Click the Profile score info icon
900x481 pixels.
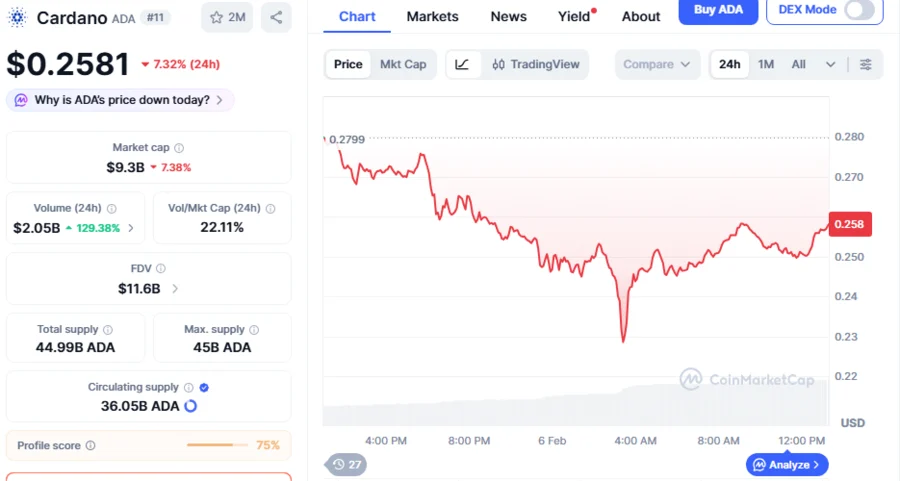coord(90,446)
